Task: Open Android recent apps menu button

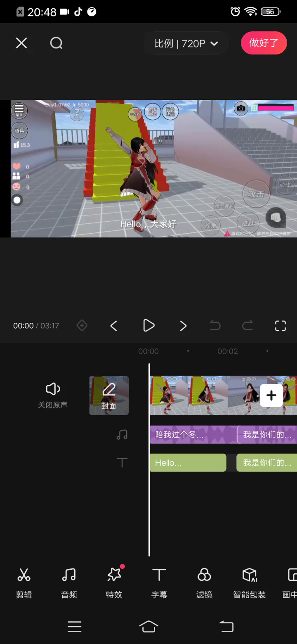Action: [74, 627]
